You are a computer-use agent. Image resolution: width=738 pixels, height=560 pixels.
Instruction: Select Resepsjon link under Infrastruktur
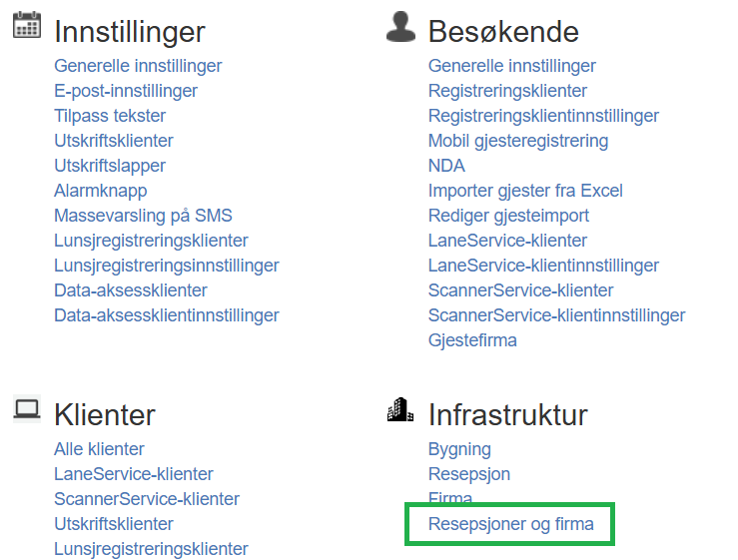(469, 474)
